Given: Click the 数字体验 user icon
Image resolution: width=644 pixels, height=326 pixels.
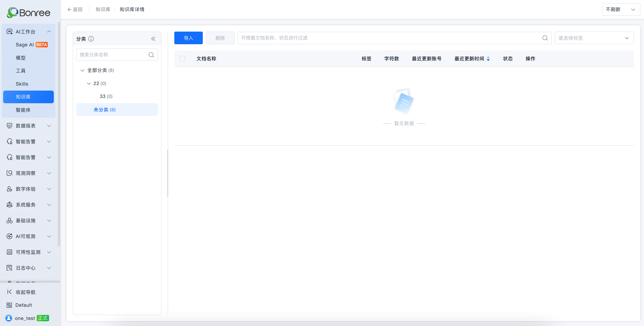Looking at the screenshot, I should click(9, 189).
